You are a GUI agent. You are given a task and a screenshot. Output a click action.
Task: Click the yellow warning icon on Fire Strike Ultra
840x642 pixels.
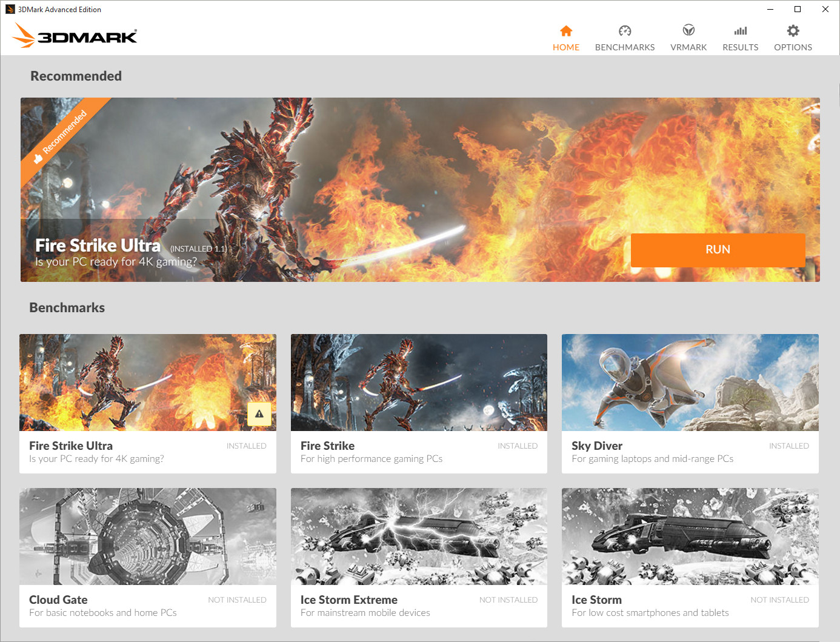coord(259,414)
